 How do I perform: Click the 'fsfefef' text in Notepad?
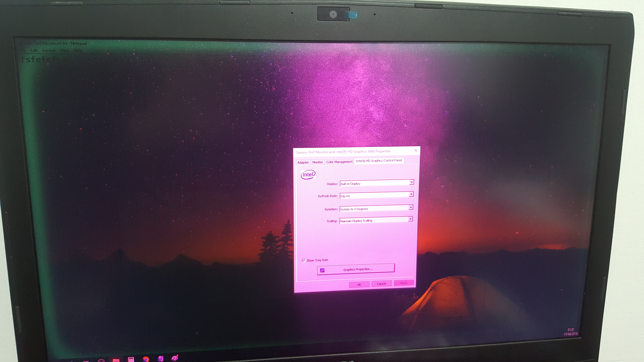point(38,59)
